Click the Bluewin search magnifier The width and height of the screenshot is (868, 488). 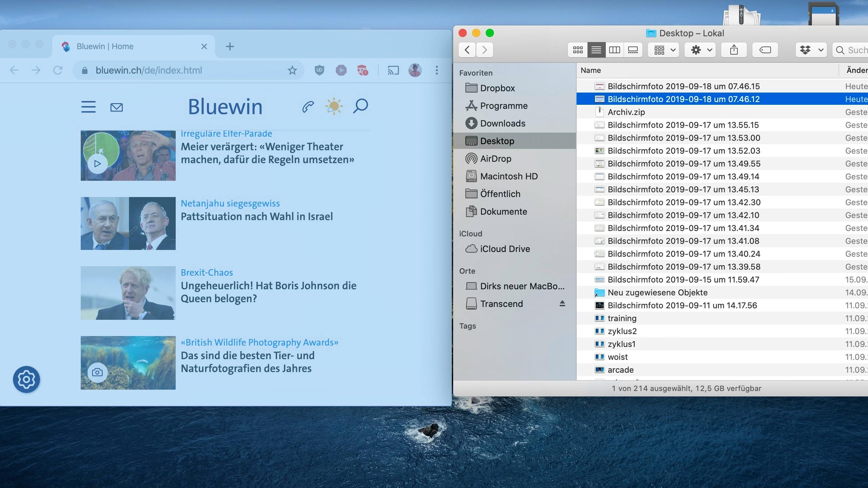[360, 106]
